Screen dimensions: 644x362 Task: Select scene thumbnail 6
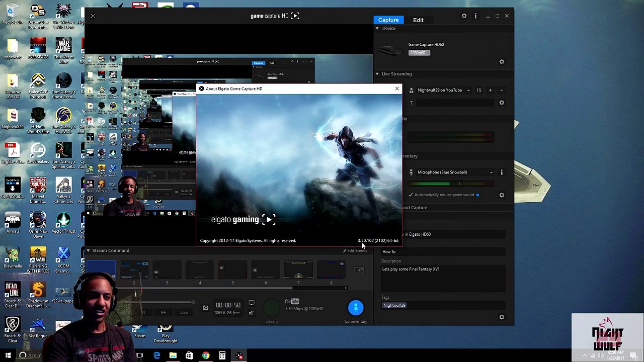266,270
